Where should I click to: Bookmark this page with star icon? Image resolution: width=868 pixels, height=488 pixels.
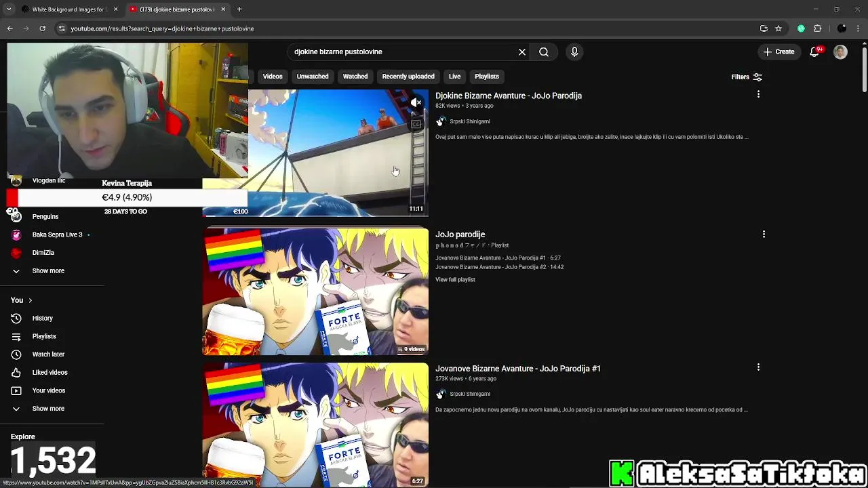click(x=778, y=28)
